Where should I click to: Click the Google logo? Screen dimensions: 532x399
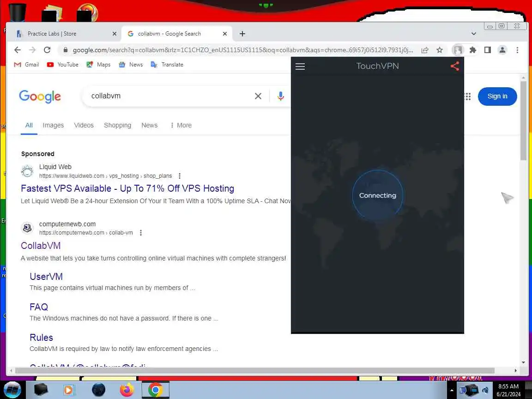tap(40, 97)
